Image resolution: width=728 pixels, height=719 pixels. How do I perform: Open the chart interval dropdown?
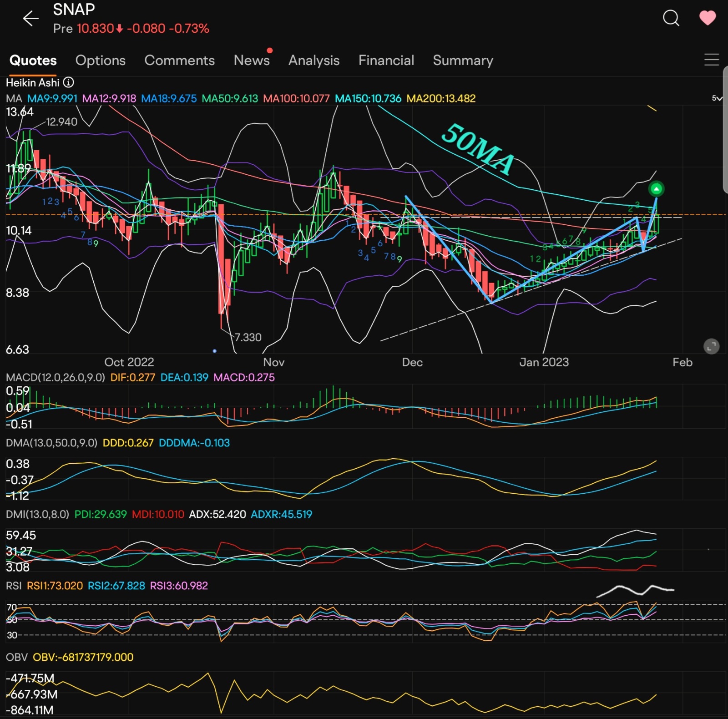click(717, 98)
